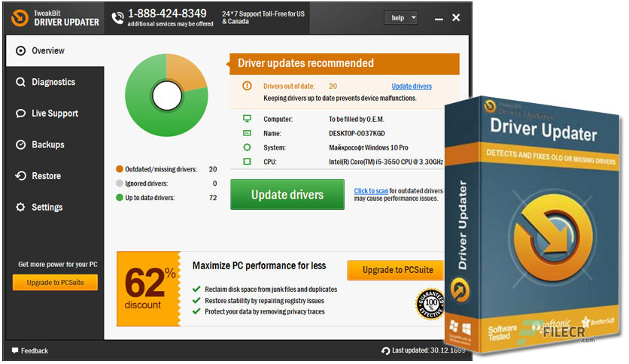The height and width of the screenshot is (364, 629).
Task: Click the 1-888-424-8349 phone number
Action: 167,14
